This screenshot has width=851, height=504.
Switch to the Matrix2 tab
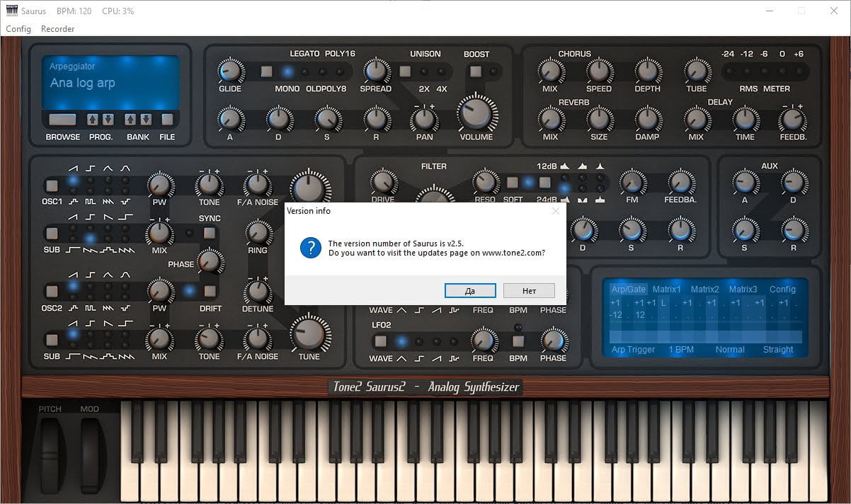705,289
